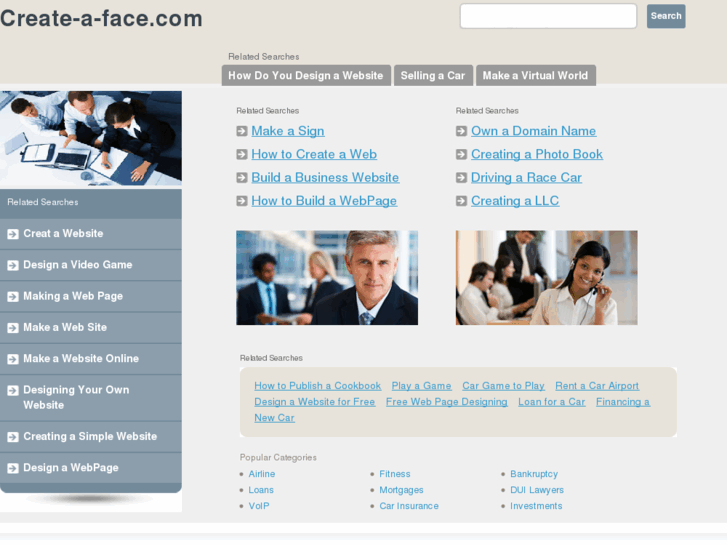727x545 pixels.
Task: Open the Driving a Race Car link
Action: [x=526, y=178]
